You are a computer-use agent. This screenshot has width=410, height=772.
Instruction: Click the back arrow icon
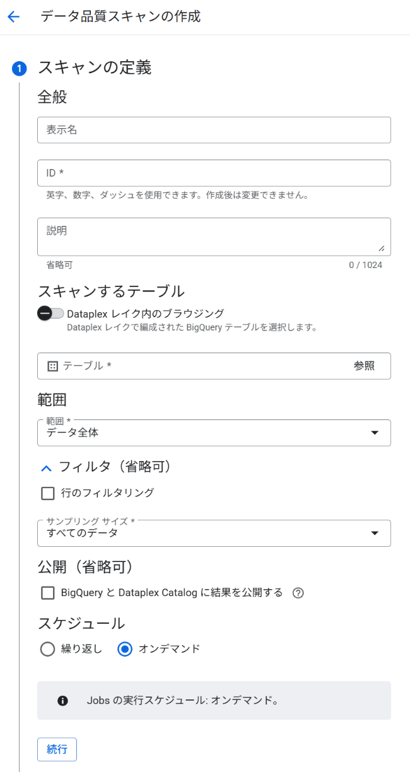[x=13, y=17]
